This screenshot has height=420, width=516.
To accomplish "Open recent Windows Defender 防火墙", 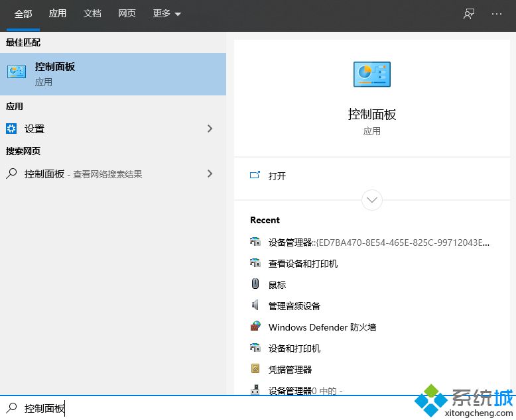I will click(322, 327).
